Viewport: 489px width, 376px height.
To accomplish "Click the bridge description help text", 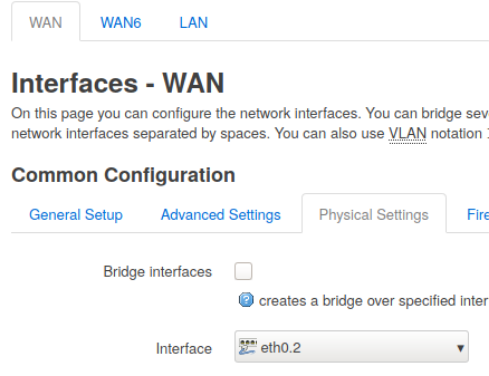I will pos(374,301).
